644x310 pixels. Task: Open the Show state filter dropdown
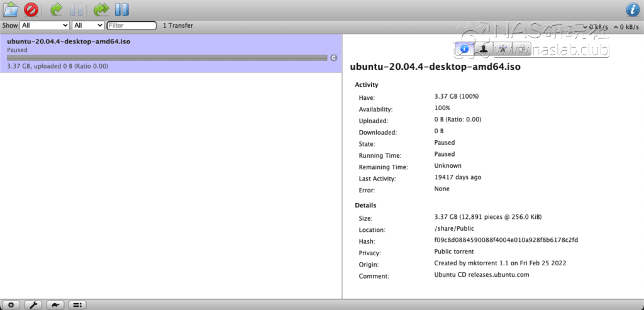pyautogui.click(x=45, y=25)
